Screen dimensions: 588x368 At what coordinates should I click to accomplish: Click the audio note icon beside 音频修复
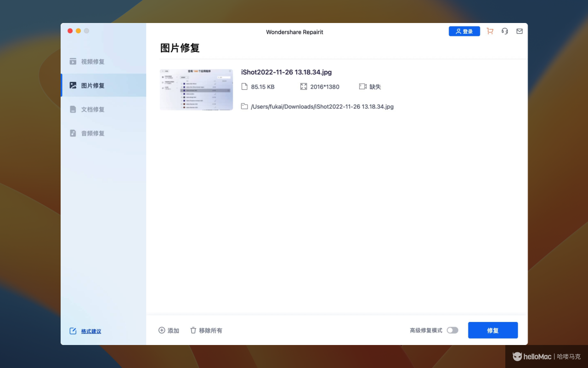coord(73,133)
